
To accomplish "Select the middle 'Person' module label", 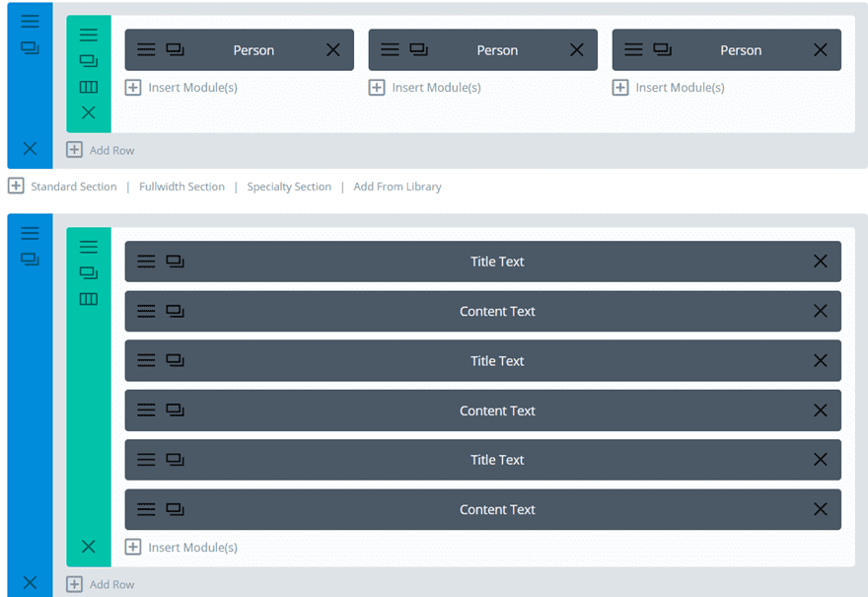I will pos(497,50).
